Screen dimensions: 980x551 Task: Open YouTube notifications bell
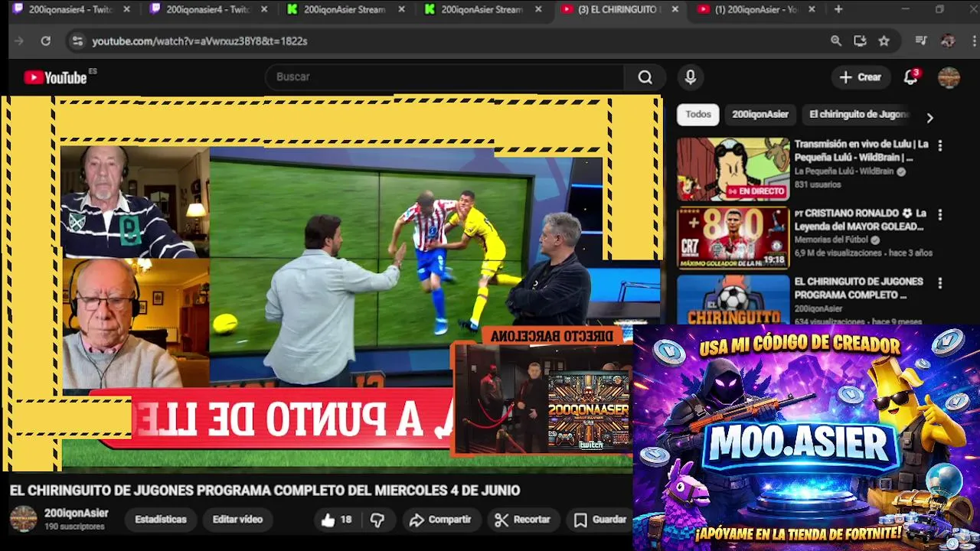pos(910,77)
